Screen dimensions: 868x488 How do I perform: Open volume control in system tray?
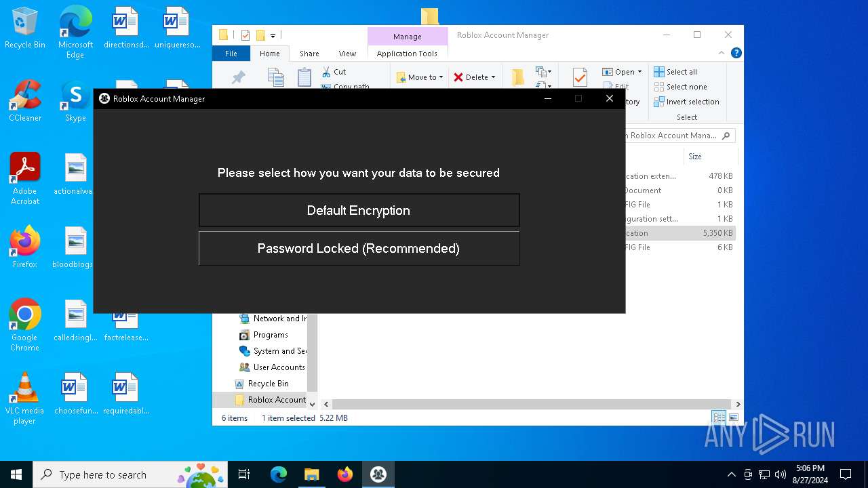(781, 474)
